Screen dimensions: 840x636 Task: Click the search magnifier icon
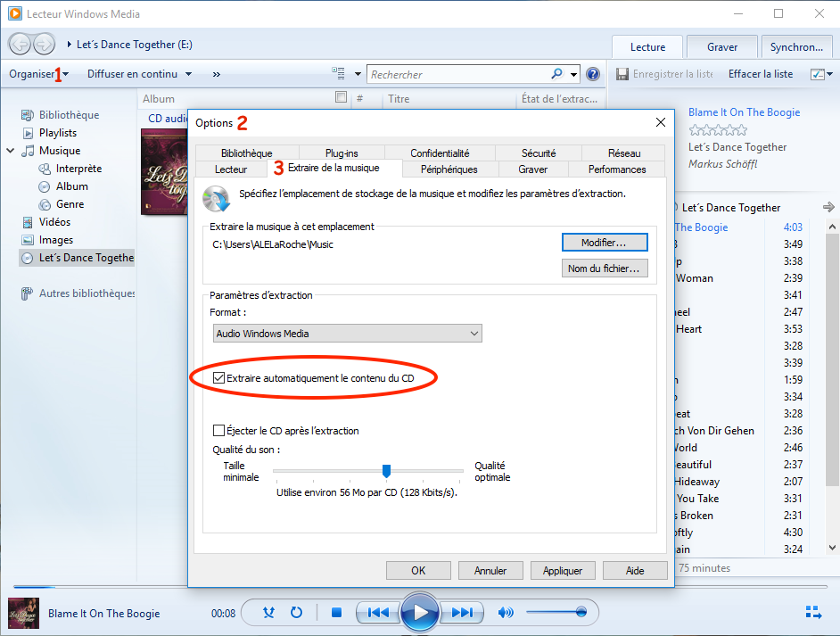[557, 73]
